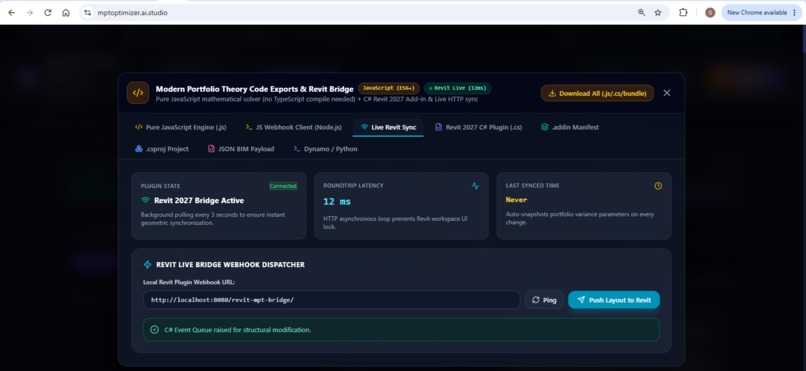Open site information icon in address bar
This screenshot has width=806, height=371.
pos(87,12)
